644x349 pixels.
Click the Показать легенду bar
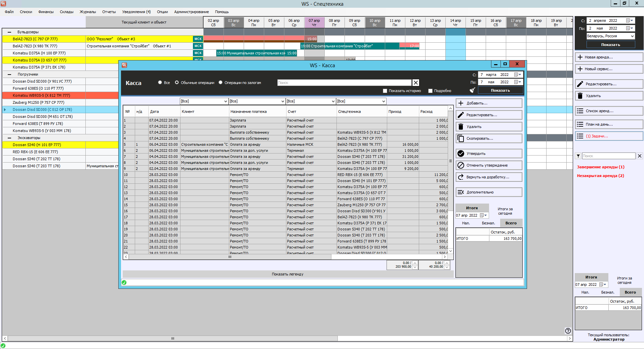287,274
